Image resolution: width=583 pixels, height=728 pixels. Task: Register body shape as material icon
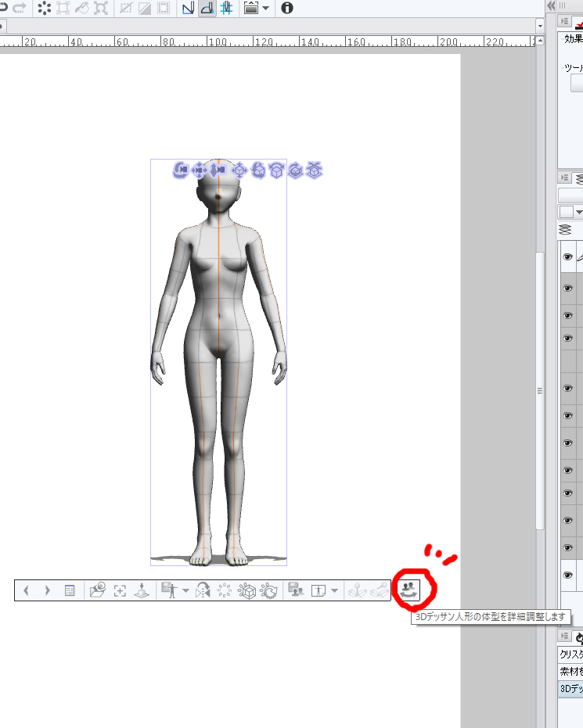tap(296, 590)
